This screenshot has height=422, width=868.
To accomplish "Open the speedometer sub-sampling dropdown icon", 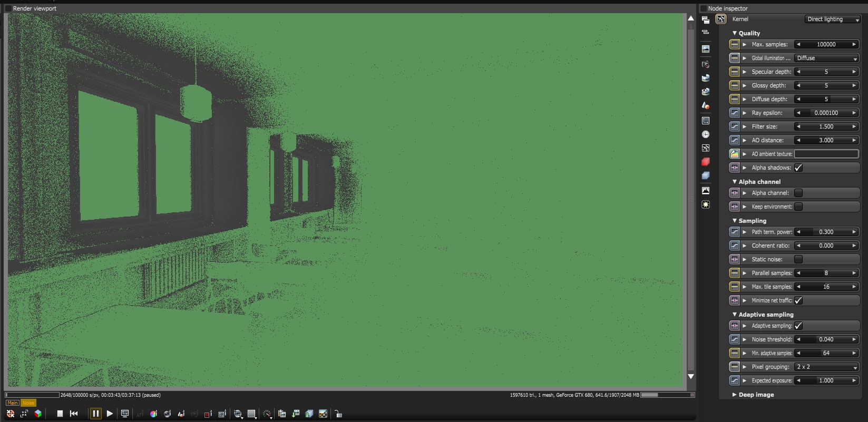I will [x=268, y=414].
